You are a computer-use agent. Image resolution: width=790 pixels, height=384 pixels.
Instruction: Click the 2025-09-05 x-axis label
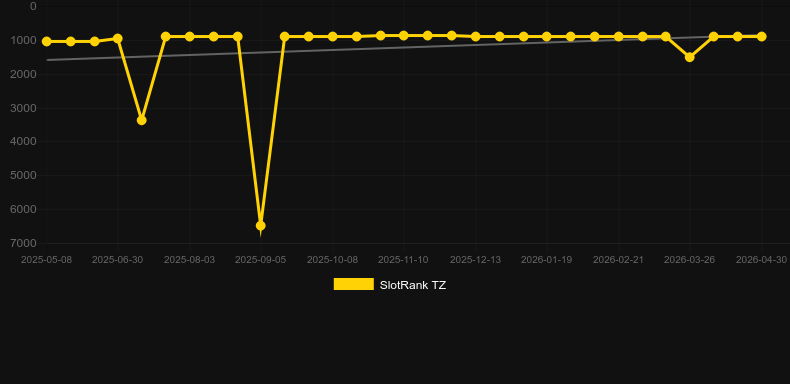pyautogui.click(x=260, y=260)
